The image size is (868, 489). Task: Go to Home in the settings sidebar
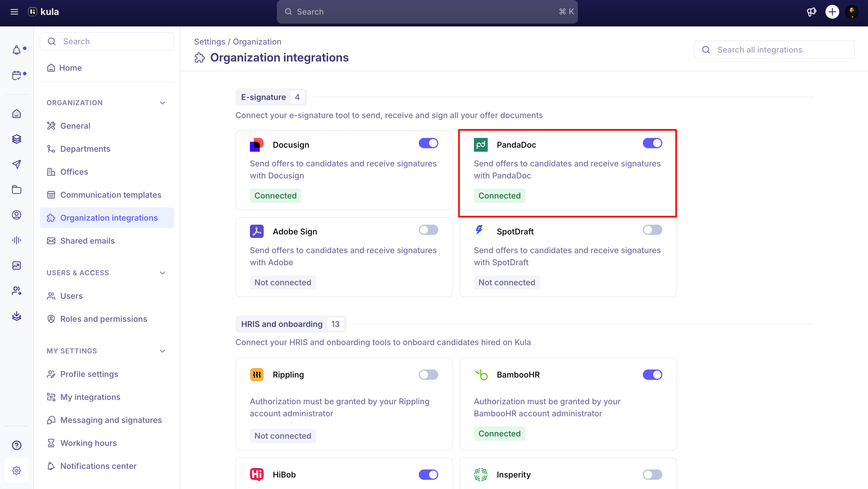click(107, 68)
